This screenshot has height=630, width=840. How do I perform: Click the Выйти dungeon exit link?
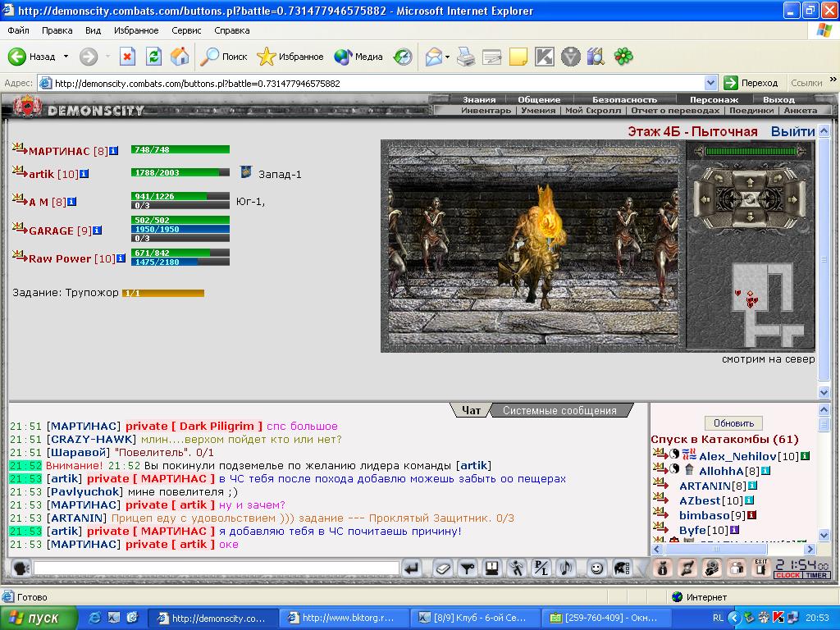(792, 131)
